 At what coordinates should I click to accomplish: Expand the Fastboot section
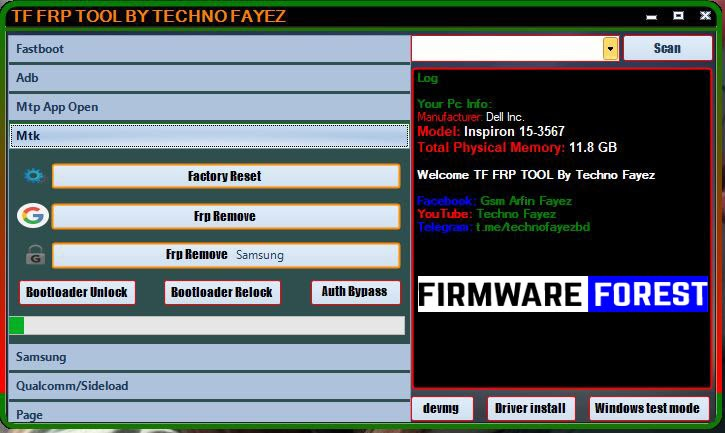point(209,49)
